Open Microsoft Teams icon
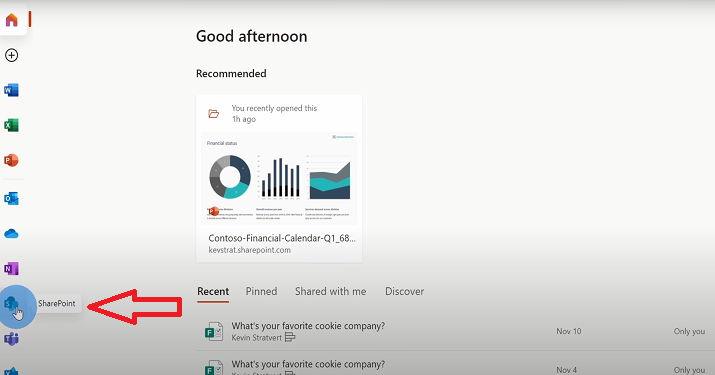Image resolution: width=715 pixels, height=375 pixels. click(11, 339)
